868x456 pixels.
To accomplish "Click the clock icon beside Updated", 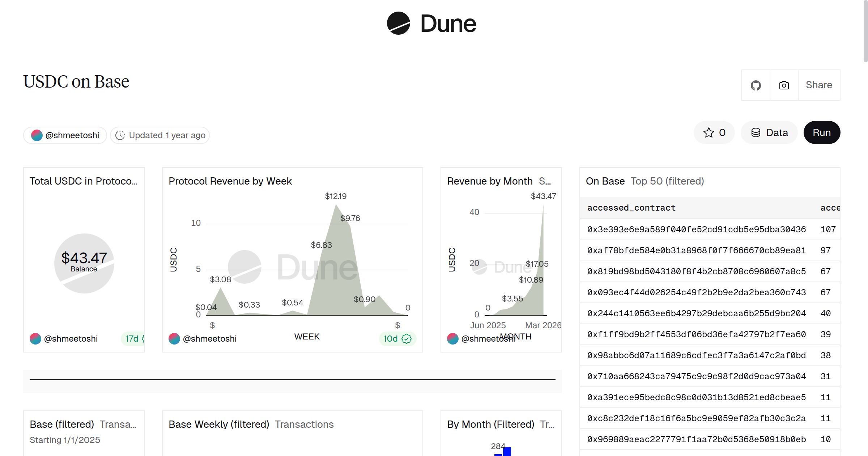I will pyautogui.click(x=120, y=135).
